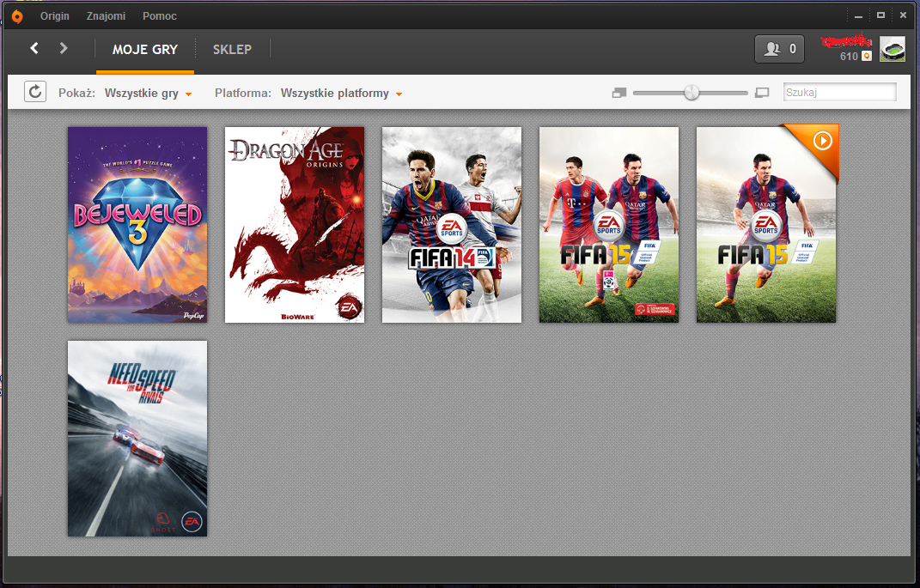Select the Bejeweled 3 game cover
Screen dimensions: 920x588
tap(137, 225)
